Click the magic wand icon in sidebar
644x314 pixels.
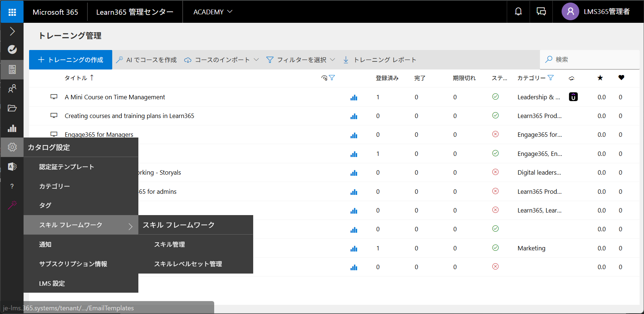(12, 205)
